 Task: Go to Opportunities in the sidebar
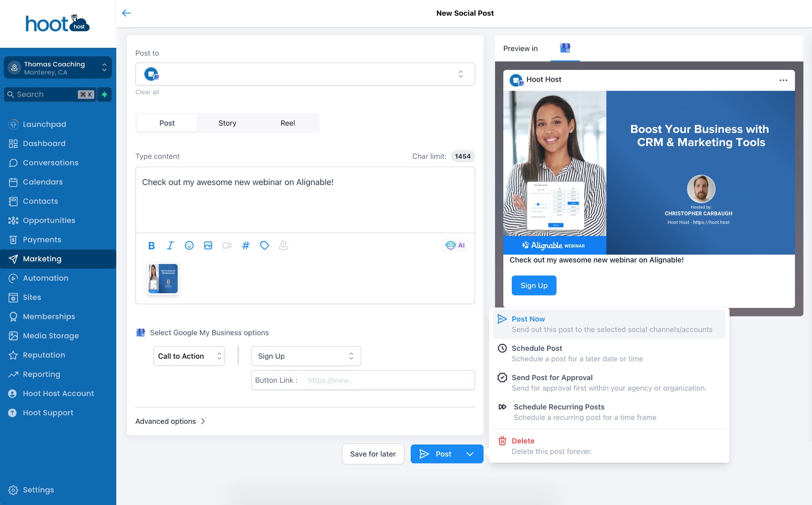point(48,220)
